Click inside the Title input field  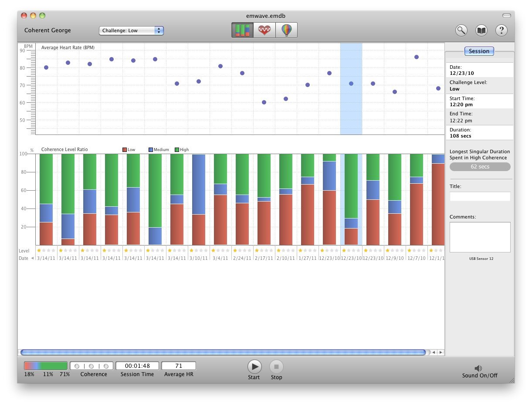[480, 197]
